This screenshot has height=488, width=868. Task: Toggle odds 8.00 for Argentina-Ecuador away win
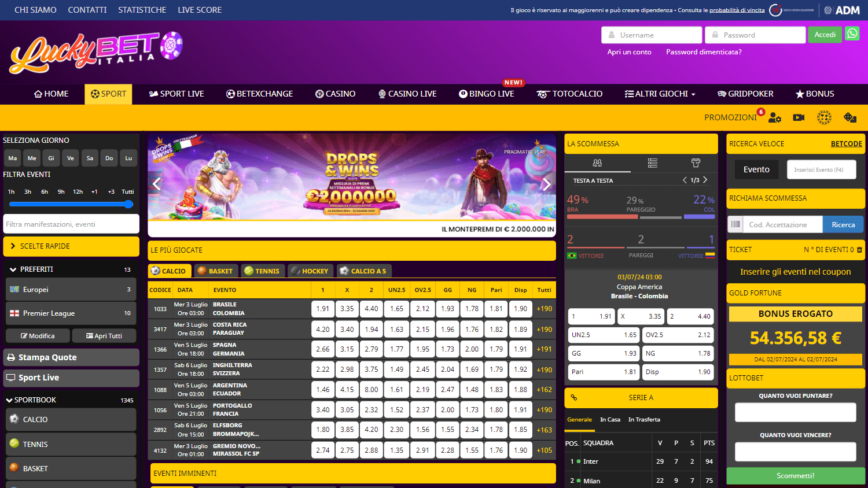372,390
